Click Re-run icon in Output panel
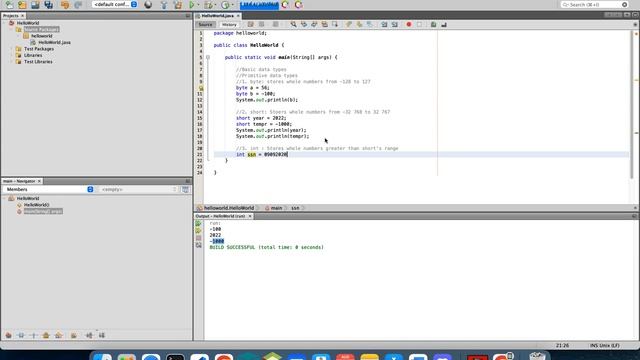The width and height of the screenshot is (640, 360). click(x=198, y=224)
